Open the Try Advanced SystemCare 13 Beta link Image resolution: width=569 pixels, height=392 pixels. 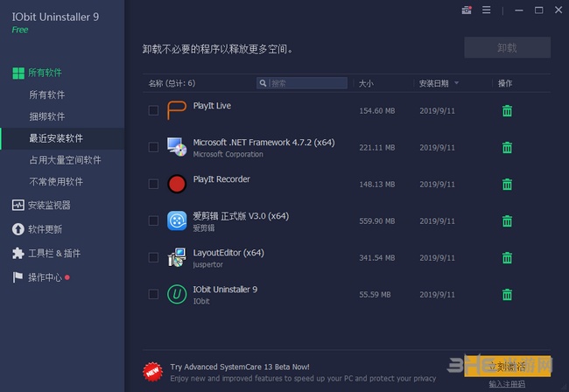click(x=240, y=367)
